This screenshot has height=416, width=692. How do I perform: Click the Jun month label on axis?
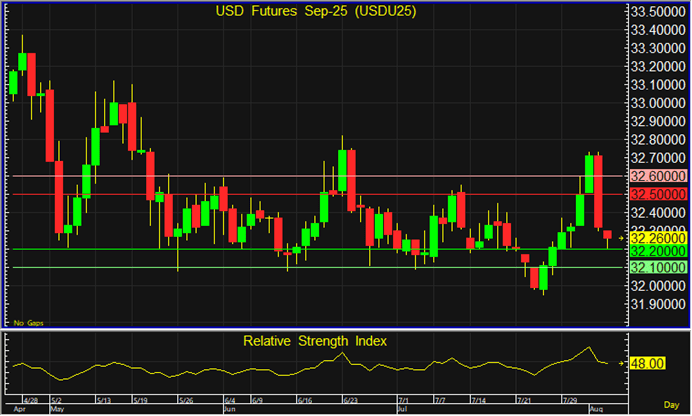[229, 409]
